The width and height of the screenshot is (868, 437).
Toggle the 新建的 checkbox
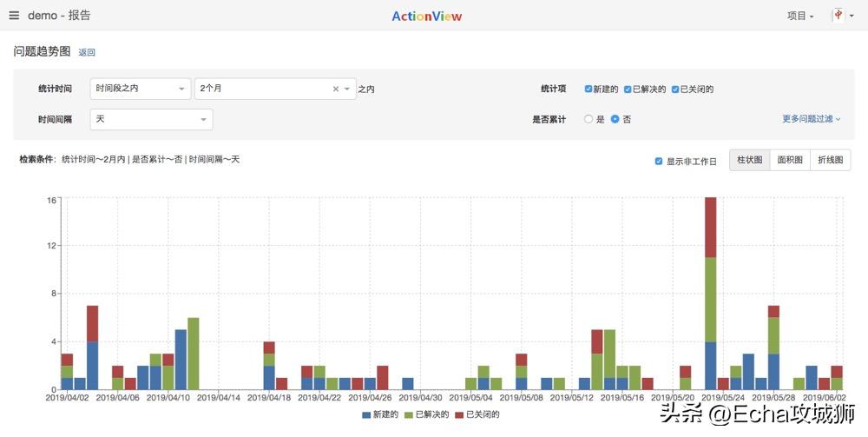coord(588,89)
